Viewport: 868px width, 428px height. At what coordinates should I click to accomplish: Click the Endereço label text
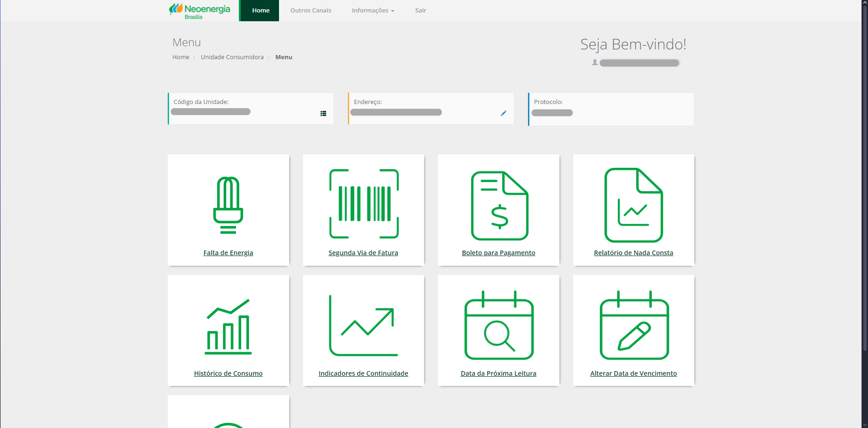pos(368,102)
